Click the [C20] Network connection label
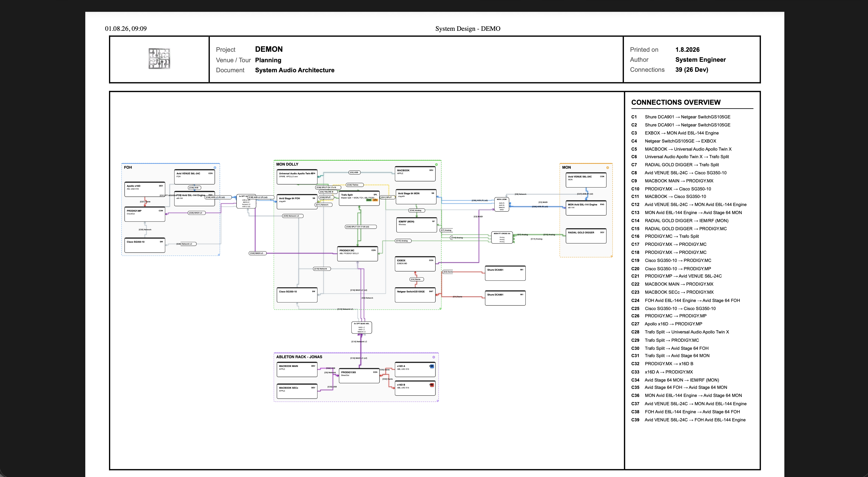Image resolution: width=868 pixels, height=477 pixels. tap(145, 229)
